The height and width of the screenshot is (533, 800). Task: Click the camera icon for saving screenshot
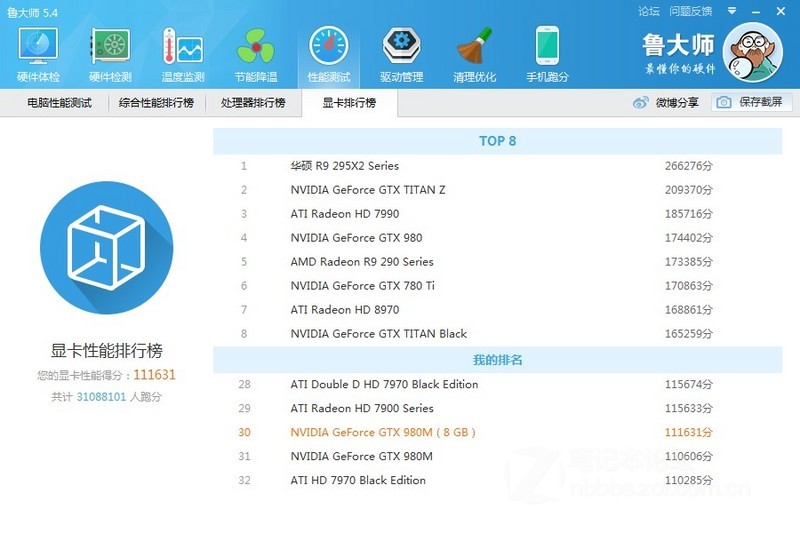tap(723, 103)
